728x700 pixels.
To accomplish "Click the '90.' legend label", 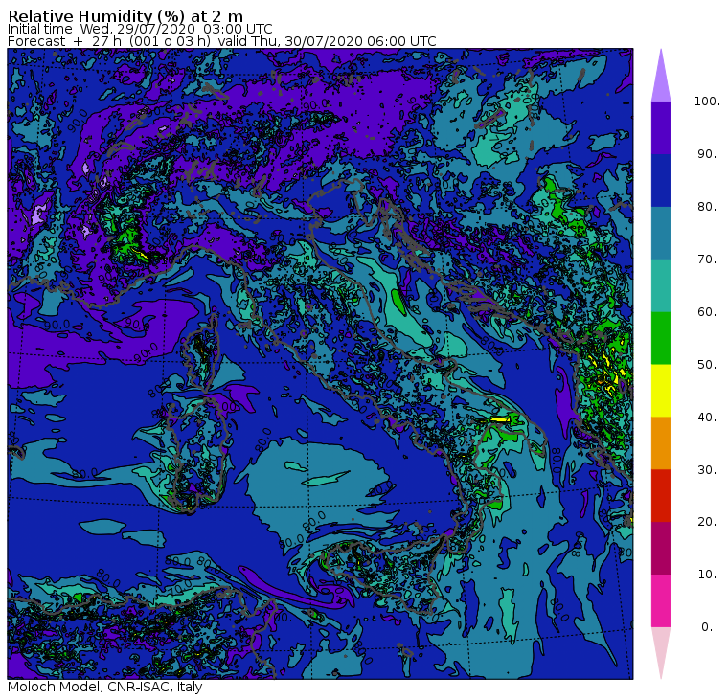I will [707, 153].
